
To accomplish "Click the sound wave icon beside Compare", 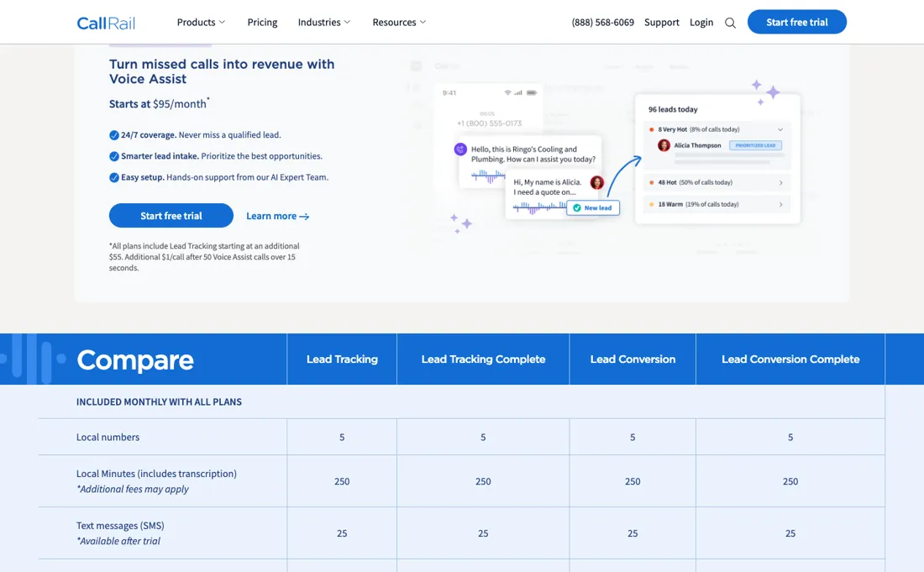I will click(33, 359).
